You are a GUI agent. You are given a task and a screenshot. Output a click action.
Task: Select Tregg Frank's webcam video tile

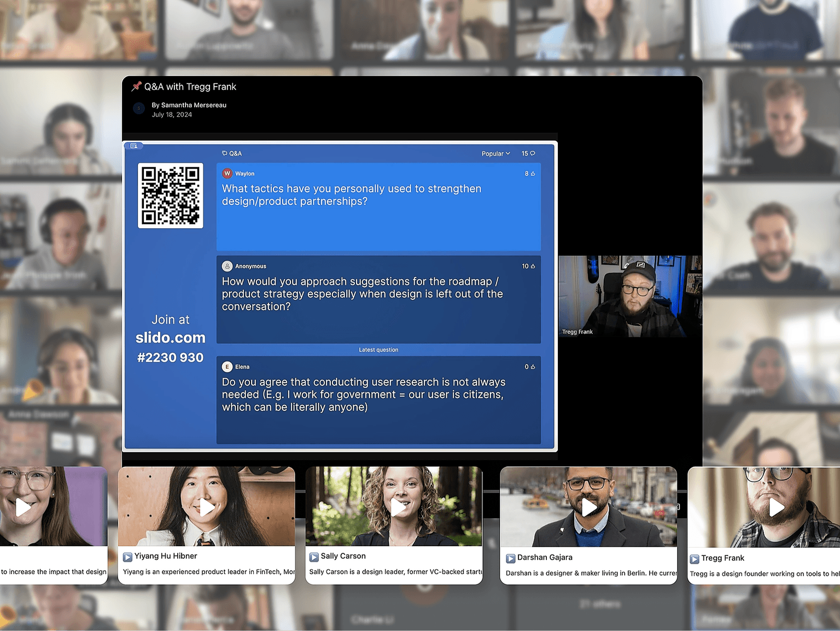tap(630, 296)
